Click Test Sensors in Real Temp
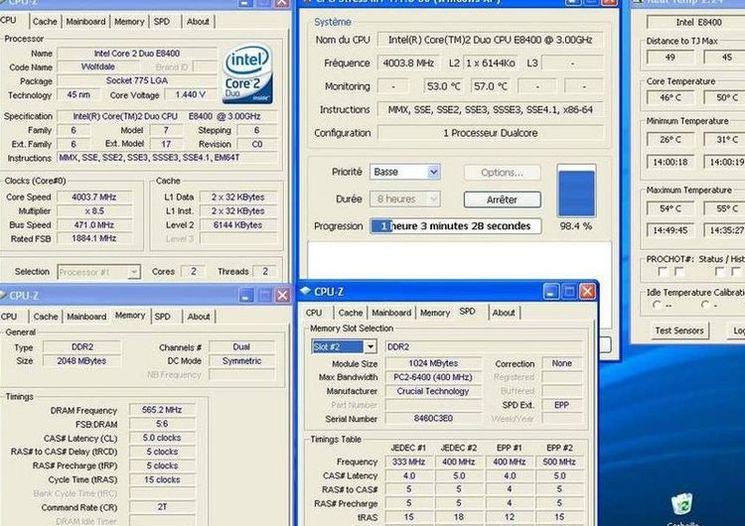Viewport: 745px width, 526px height. pyautogui.click(x=679, y=331)
